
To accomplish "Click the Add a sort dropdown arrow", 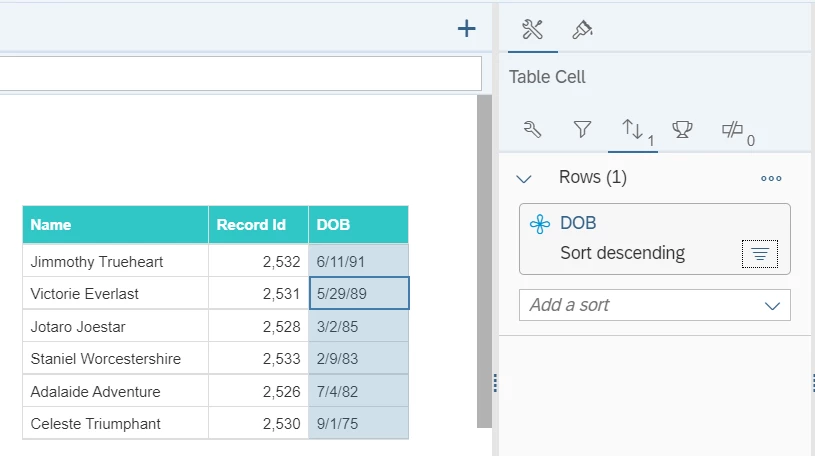I will 772,306.
